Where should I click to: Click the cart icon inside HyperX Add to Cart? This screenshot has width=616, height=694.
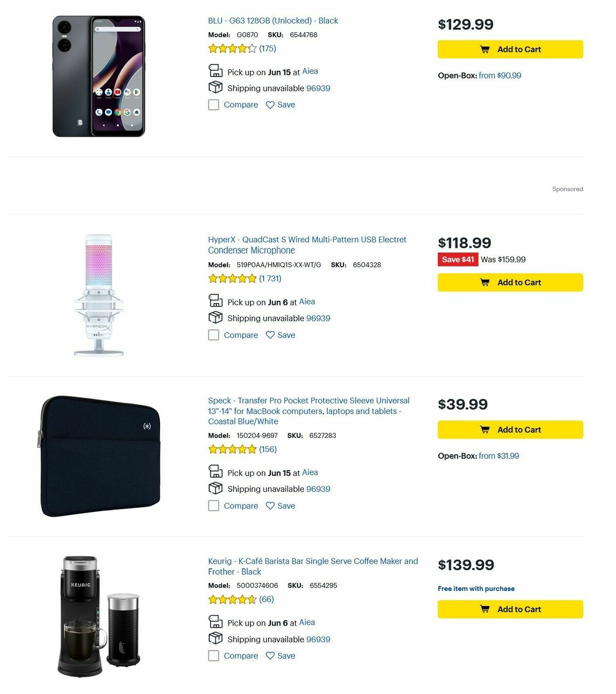(x=485, y=282)
